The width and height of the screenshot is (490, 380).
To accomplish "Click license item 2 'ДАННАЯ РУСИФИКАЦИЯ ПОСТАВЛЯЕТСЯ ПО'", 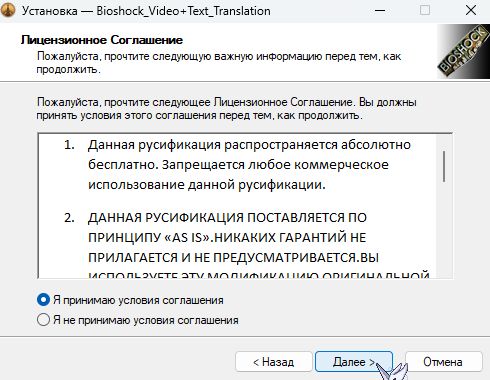I will [227, 217].
